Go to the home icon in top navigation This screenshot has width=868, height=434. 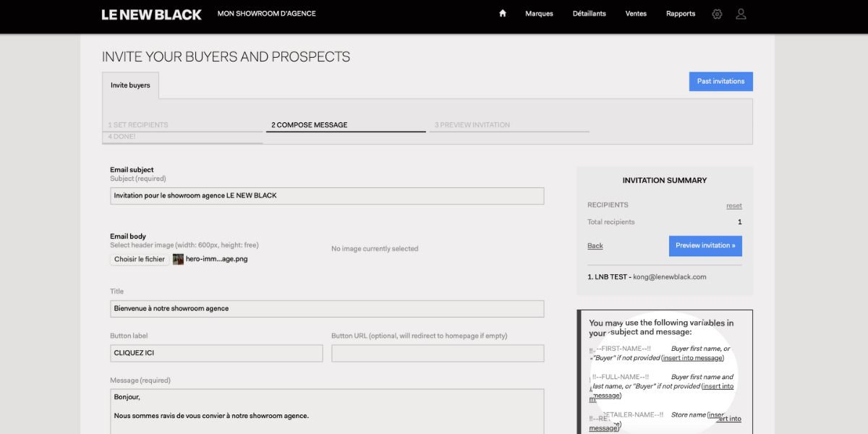[x=503, y=13]
